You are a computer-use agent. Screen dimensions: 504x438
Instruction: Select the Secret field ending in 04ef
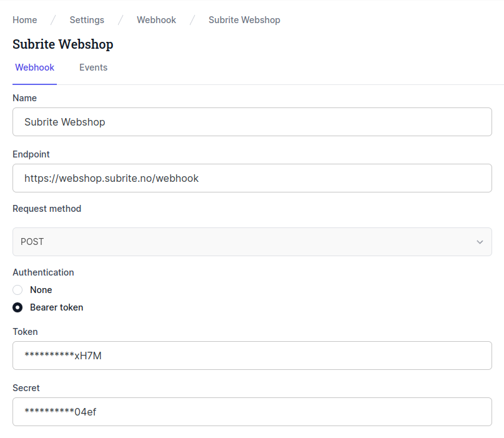[x=252, y=412]
